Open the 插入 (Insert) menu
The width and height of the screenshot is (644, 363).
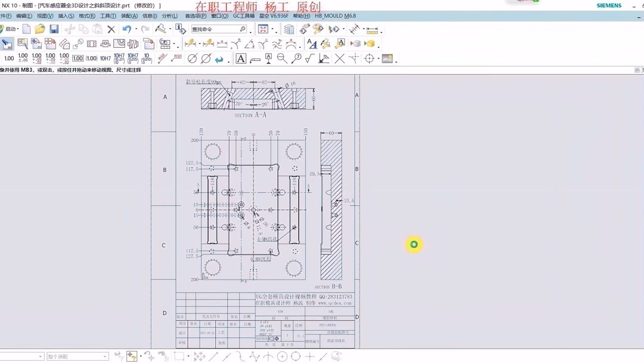point(66,16)
